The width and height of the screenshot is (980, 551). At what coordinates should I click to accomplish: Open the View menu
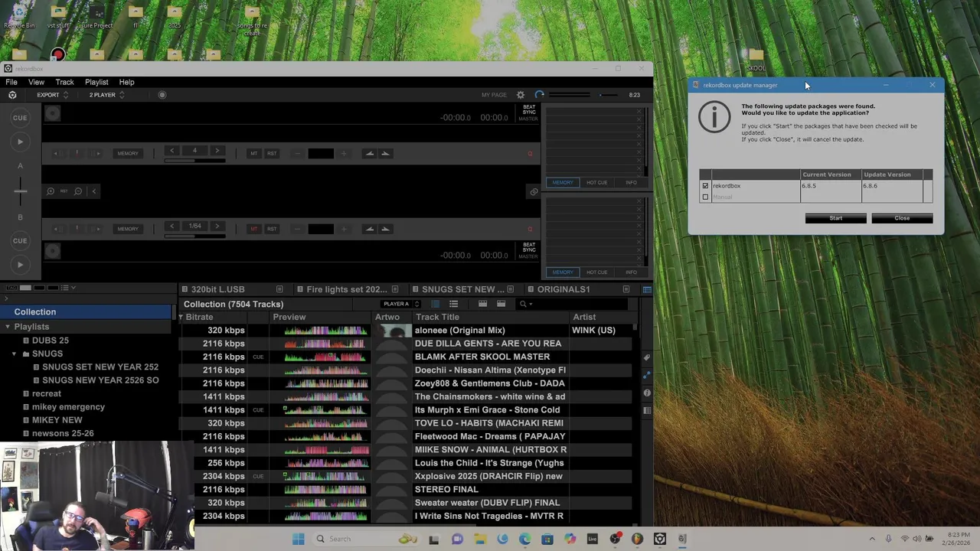(x=36, y=82)
